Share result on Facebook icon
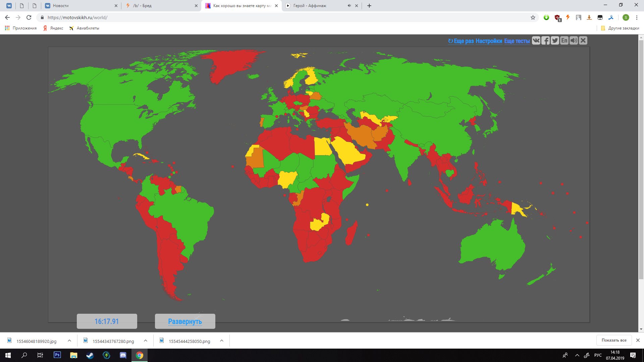Screen dimensions: 644x362 [545, 41]
